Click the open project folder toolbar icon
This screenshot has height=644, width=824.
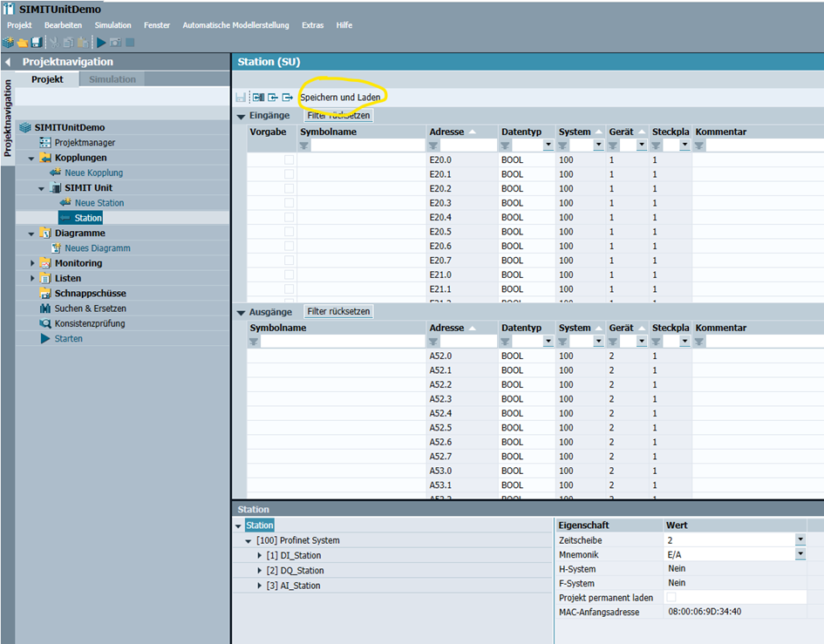point(23,42)
